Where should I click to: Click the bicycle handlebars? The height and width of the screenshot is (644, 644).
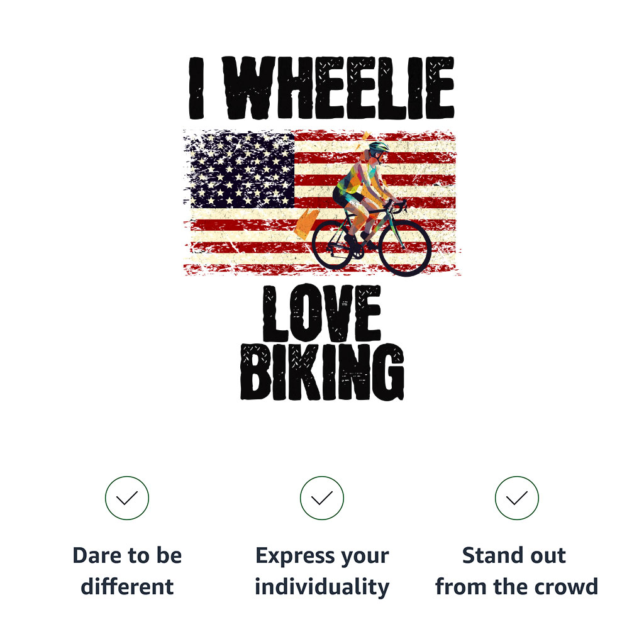pyautogui.click(x=396, y=204)
